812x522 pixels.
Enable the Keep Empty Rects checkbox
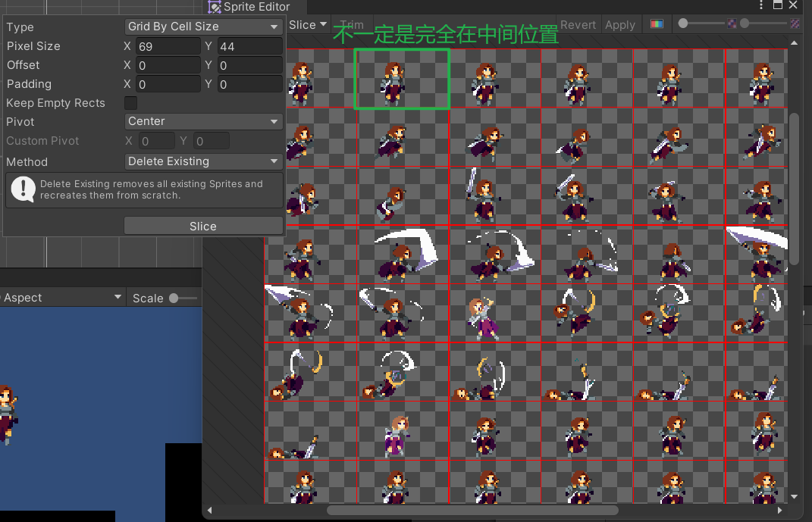point(131,103)
